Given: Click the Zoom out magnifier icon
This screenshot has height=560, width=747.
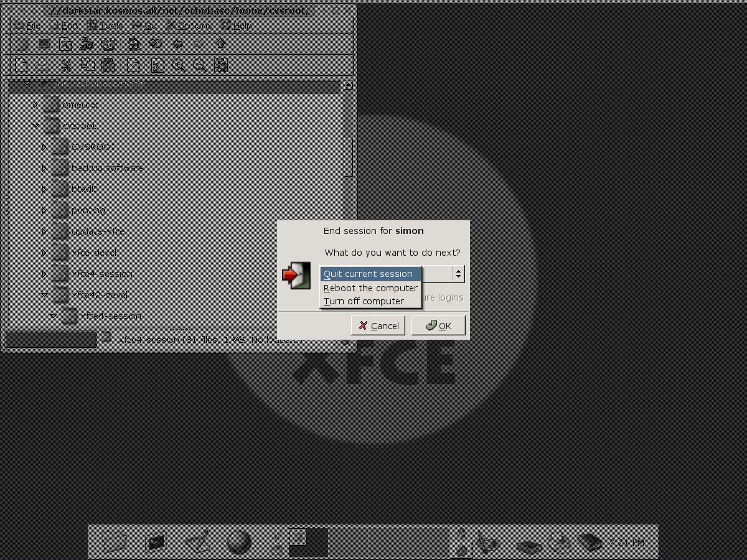Looking at the screenshot, I should tap(199, 65).
